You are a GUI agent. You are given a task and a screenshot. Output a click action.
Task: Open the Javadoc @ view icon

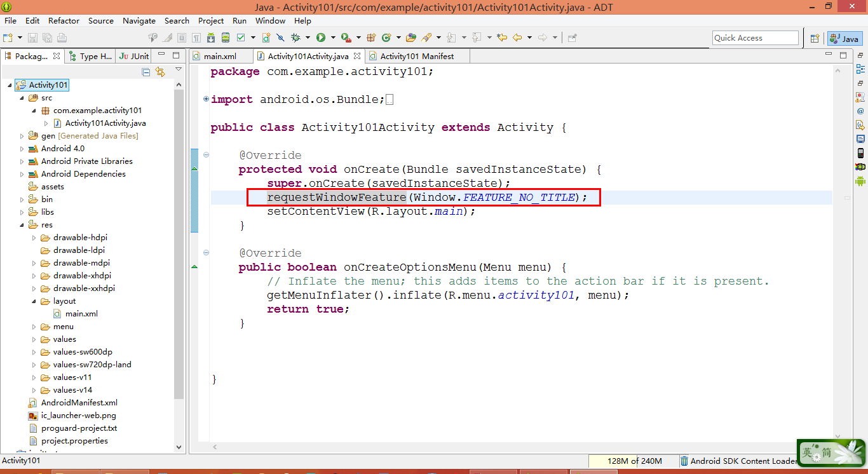[x=860, y=111]
